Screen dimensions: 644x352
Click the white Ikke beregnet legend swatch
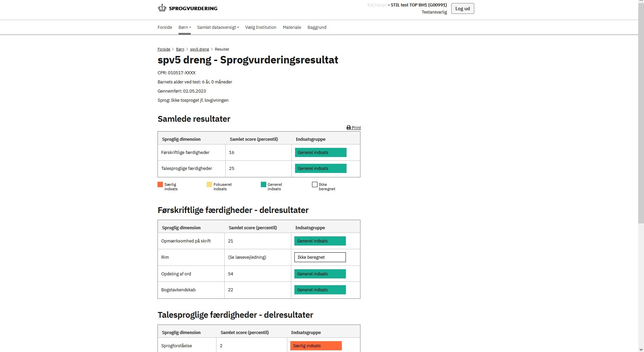[x=315, y=184]
